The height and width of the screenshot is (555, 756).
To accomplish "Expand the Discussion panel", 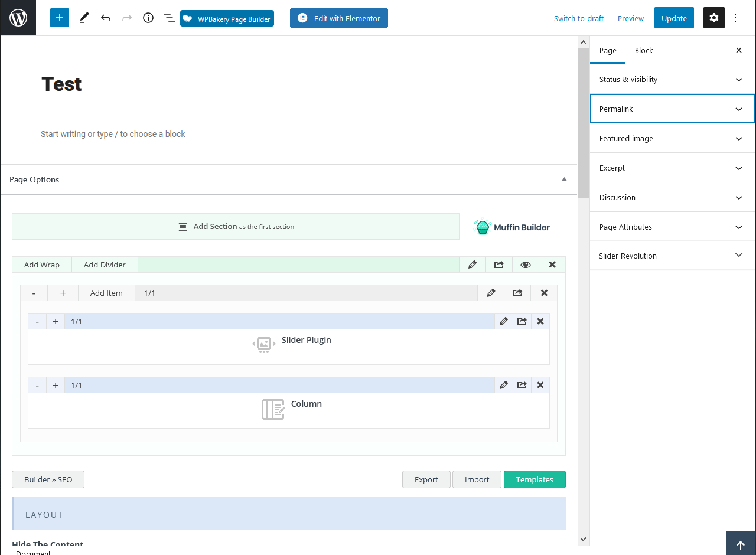I will pyautogui.click(x=673, y=197).
